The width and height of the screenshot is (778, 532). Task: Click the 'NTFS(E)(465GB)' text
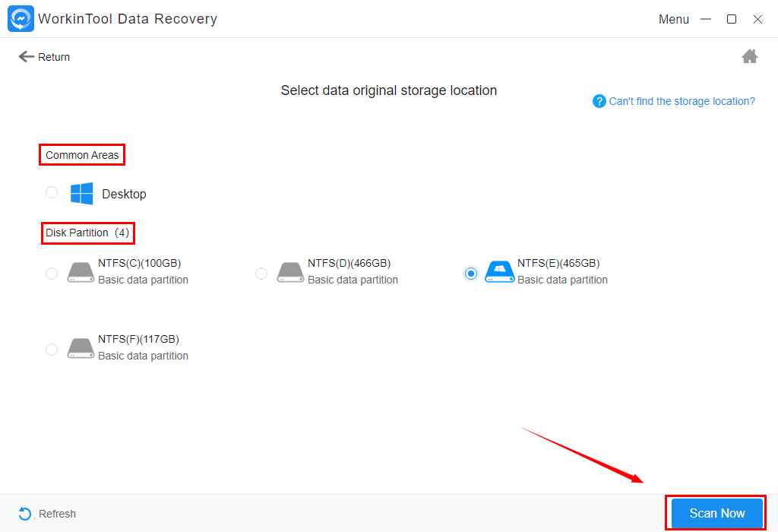tap(558, 263)
